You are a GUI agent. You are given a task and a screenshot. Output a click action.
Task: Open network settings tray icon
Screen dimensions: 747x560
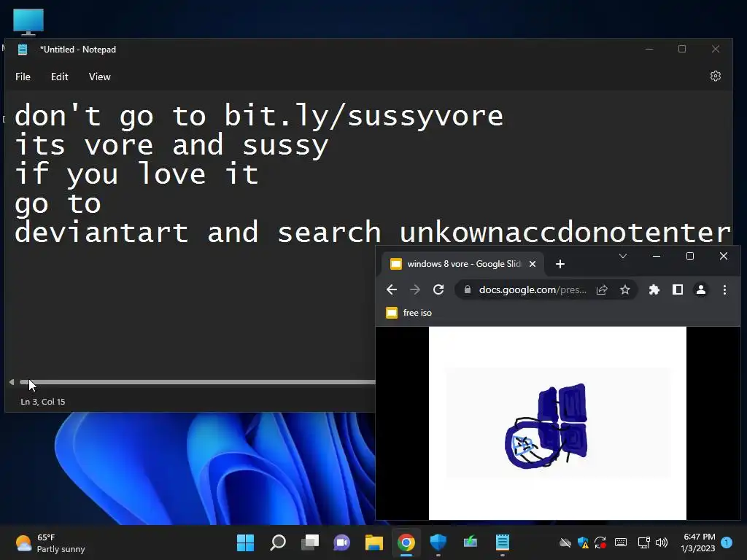pyautogui.click(x=643, y=542)
